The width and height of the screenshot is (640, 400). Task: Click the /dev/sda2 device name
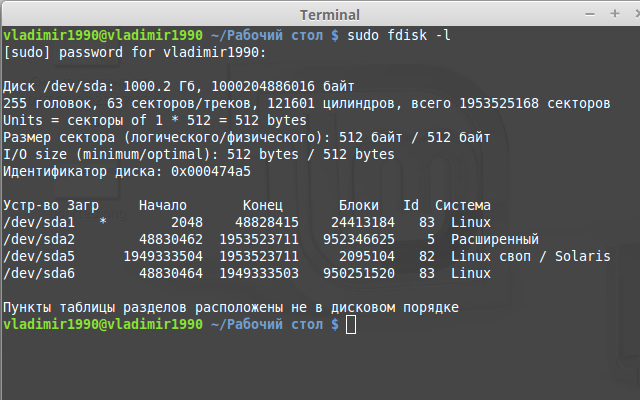click(x=40, y=239)
